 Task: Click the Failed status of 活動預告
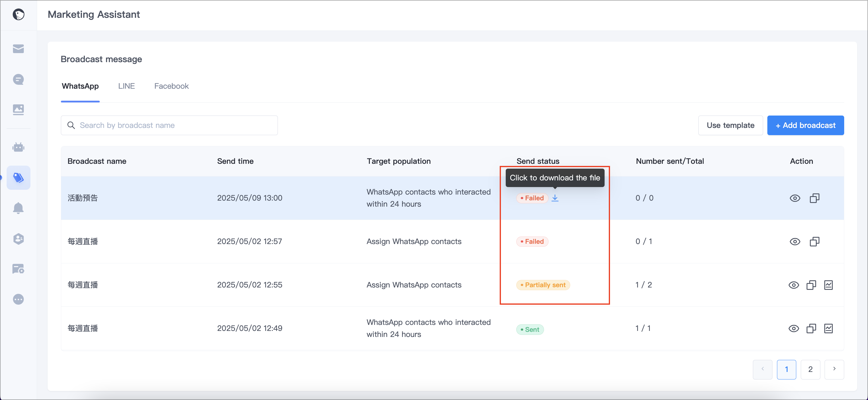[532, 198]
